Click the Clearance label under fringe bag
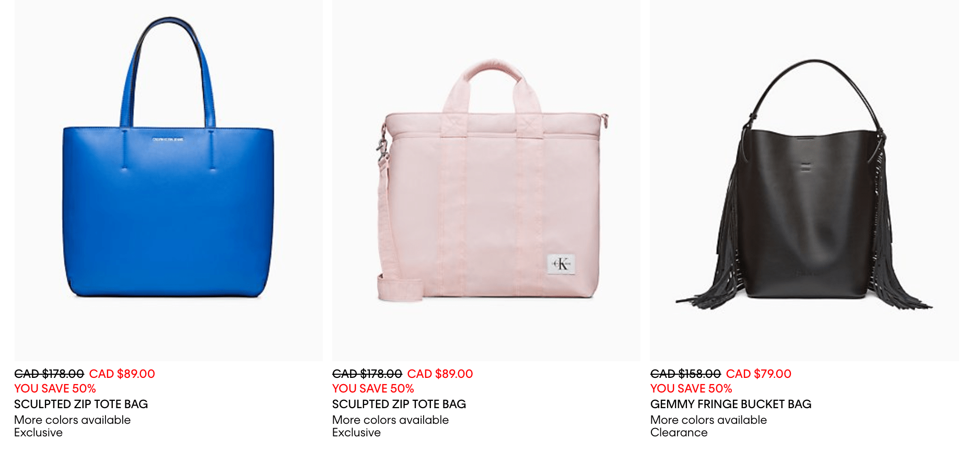 pos(679,432)
